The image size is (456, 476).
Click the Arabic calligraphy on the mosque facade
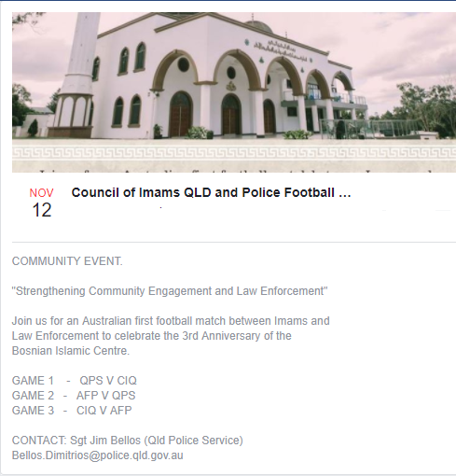[x=280, y=50]
